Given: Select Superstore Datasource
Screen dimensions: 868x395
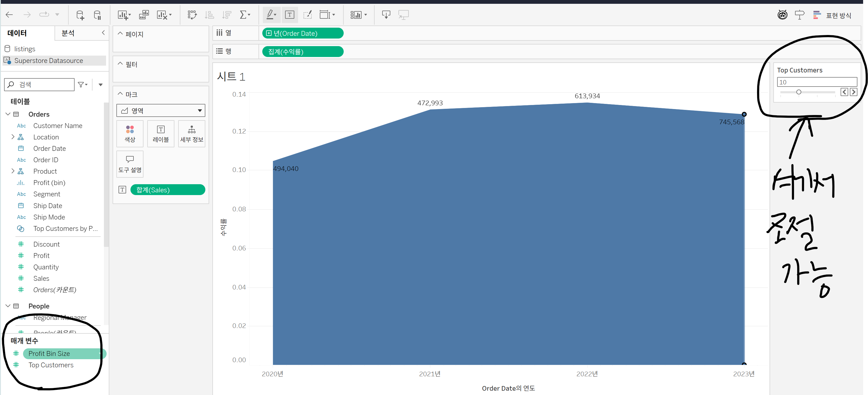Looking at the screenshot, I should click(49, 61).
